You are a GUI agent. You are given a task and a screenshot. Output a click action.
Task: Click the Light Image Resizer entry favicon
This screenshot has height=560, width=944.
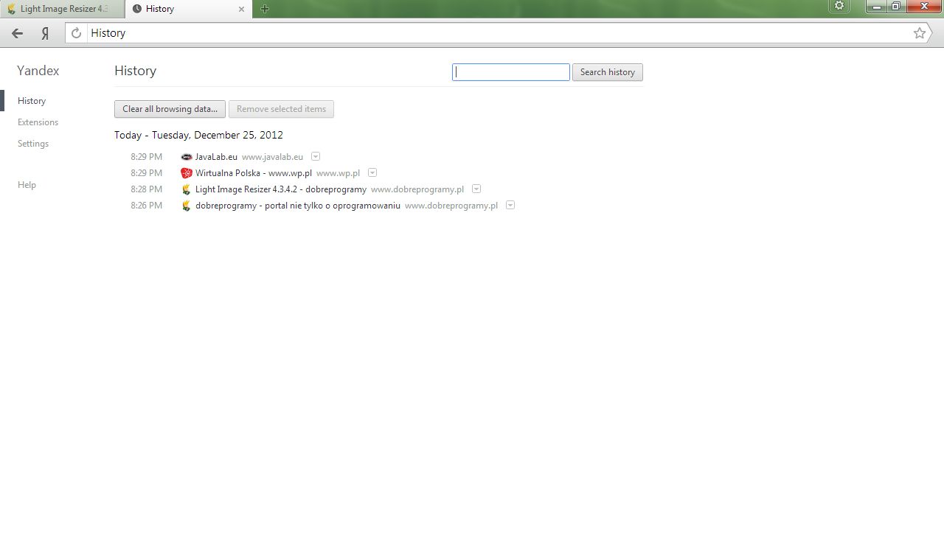click(187, 189)
